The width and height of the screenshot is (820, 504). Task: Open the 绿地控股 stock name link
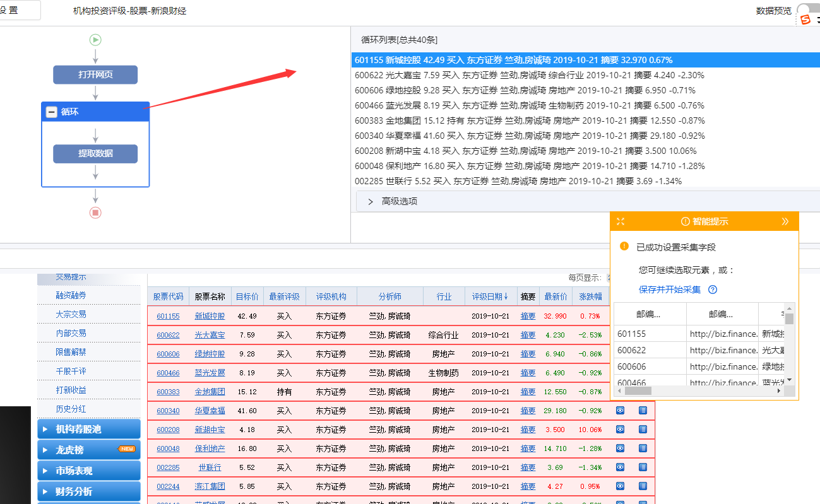point(210,354)
